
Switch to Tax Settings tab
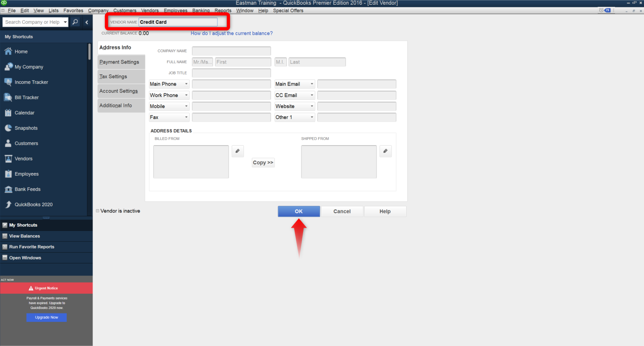tap(121, 76)
